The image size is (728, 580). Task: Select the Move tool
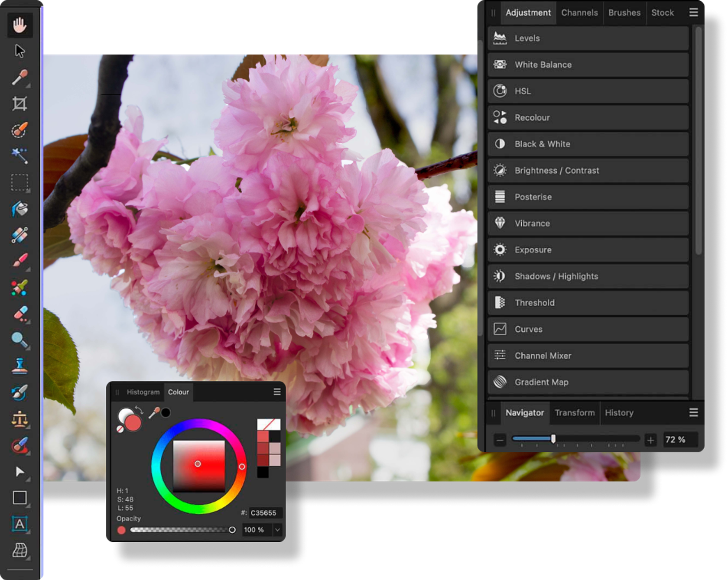19,51
